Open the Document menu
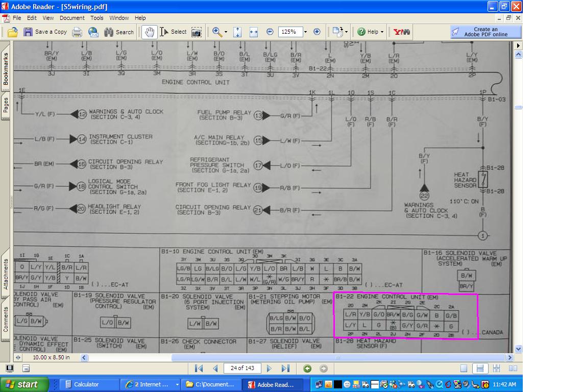582x392 pixels. tap(72, 18)
